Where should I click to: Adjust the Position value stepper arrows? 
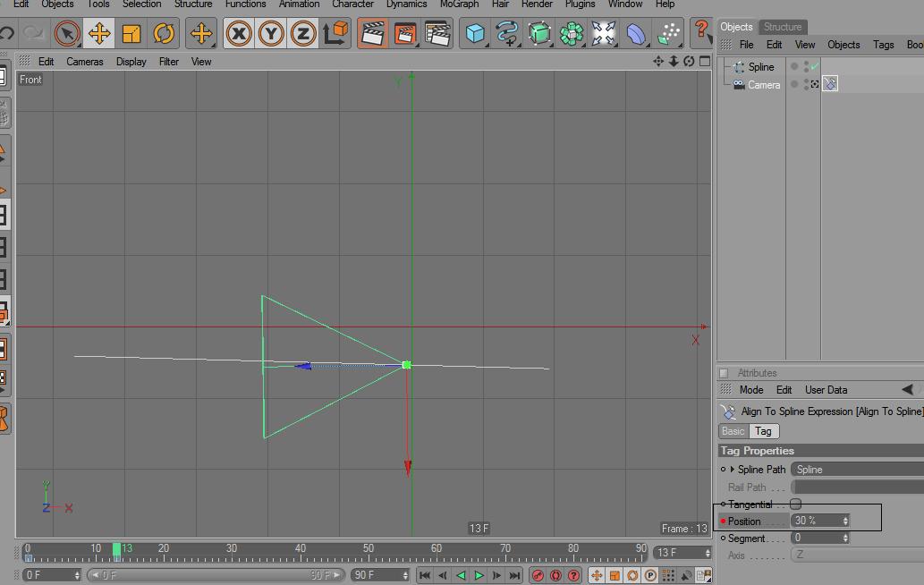click(845, 521)
